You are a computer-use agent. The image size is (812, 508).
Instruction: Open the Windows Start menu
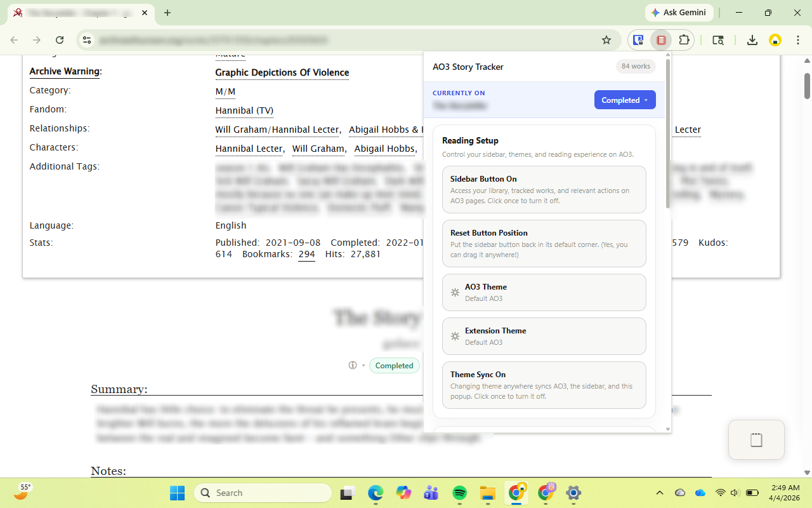pyautogui.click(x=177, y=493)
